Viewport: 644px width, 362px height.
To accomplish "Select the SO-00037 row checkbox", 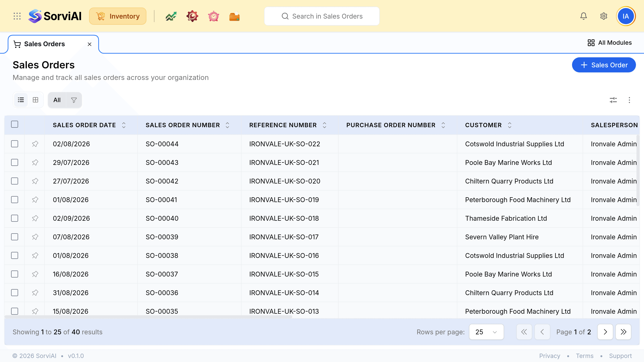I will point(15,274).
